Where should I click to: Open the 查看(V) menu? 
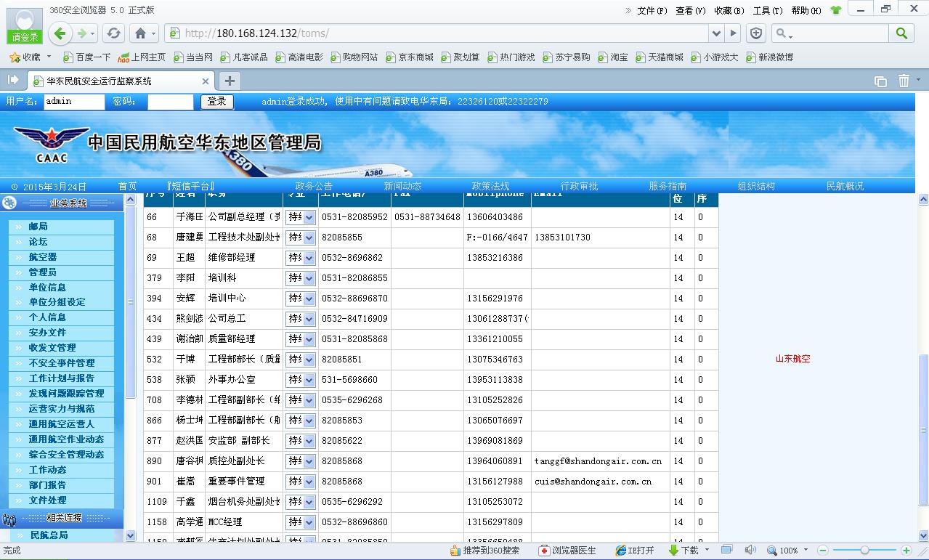click(690, 10)
